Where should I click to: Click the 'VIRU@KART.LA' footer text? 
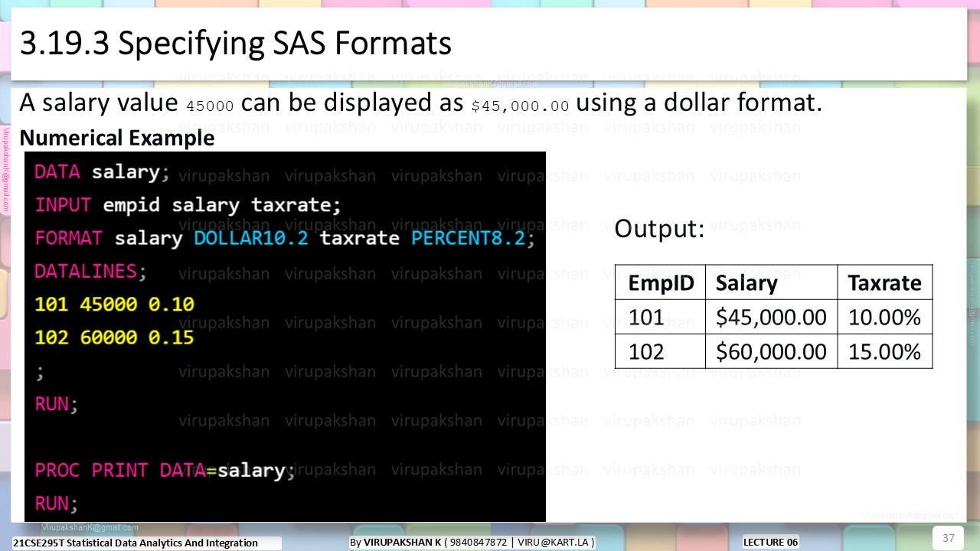tap(554, 543)
